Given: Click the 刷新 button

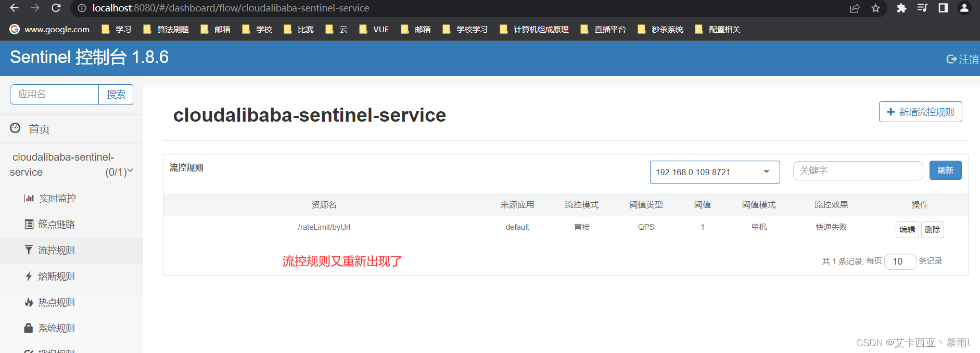Looking at the screenshot, I should (945, 171).
